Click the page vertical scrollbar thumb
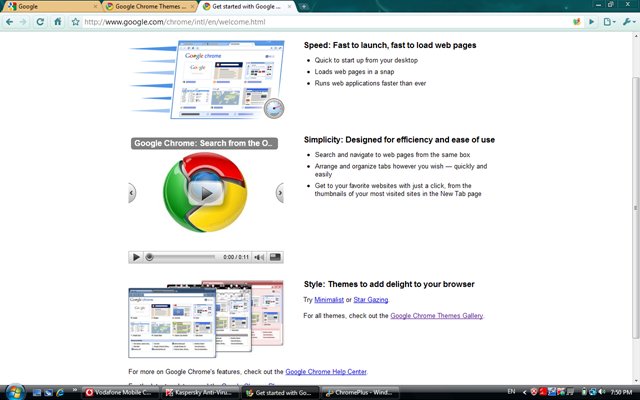This screenshot has width=640, height=400. click(x=636, y=207)
